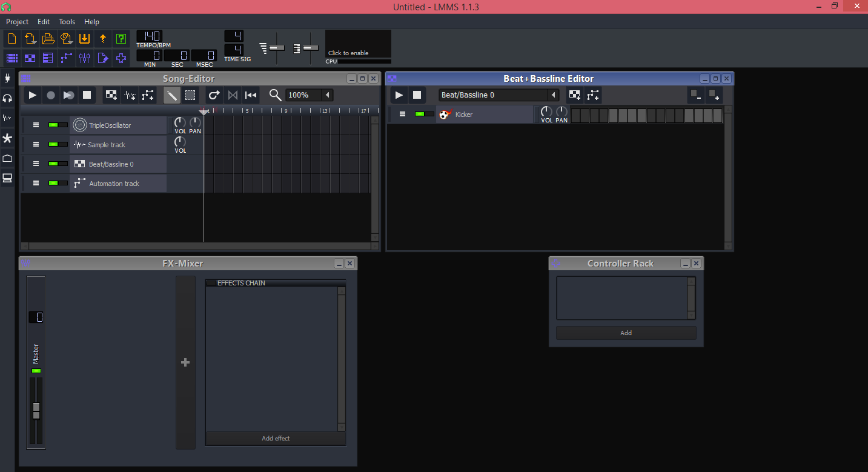The width and height of the screenshot is (868, 472).
Task: Toggle return-to-start after stop button
Action: click(251, 95)
